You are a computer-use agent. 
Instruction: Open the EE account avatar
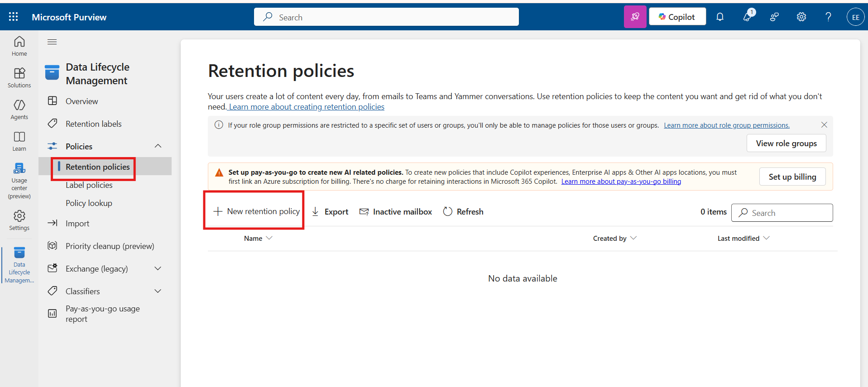tap(855, 17)
